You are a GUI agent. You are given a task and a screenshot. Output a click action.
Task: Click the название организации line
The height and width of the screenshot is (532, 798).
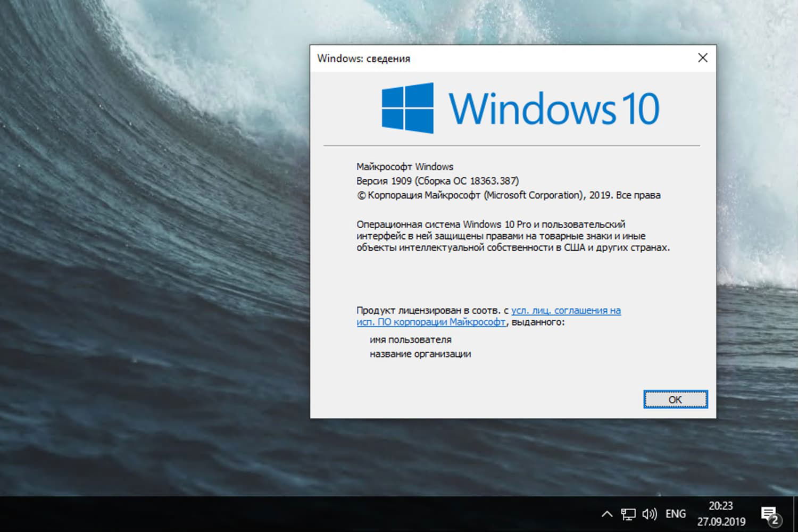point(420,354)
